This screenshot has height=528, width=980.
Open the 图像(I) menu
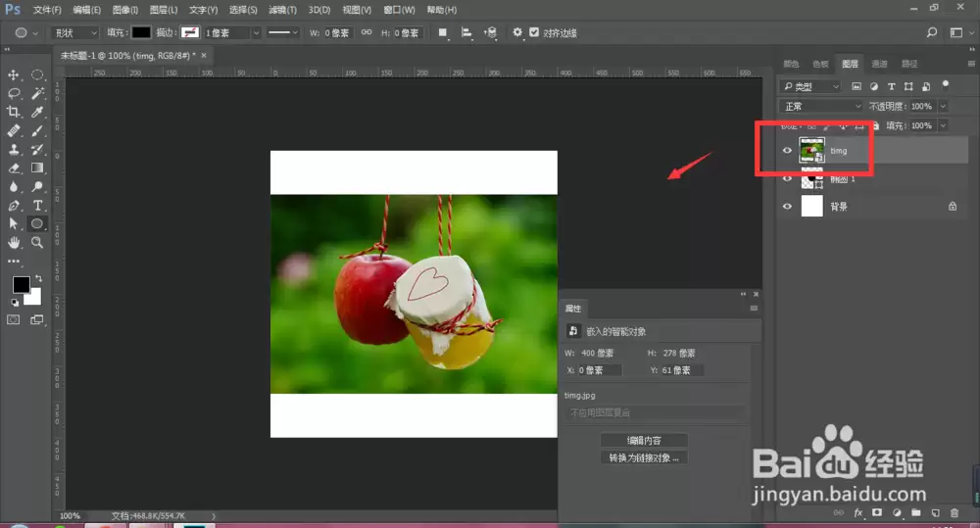125,10
